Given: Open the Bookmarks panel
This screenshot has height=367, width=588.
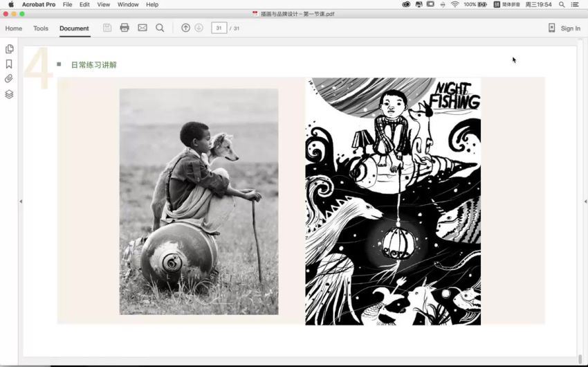Looking at the screenshot, I should point(9,64).
